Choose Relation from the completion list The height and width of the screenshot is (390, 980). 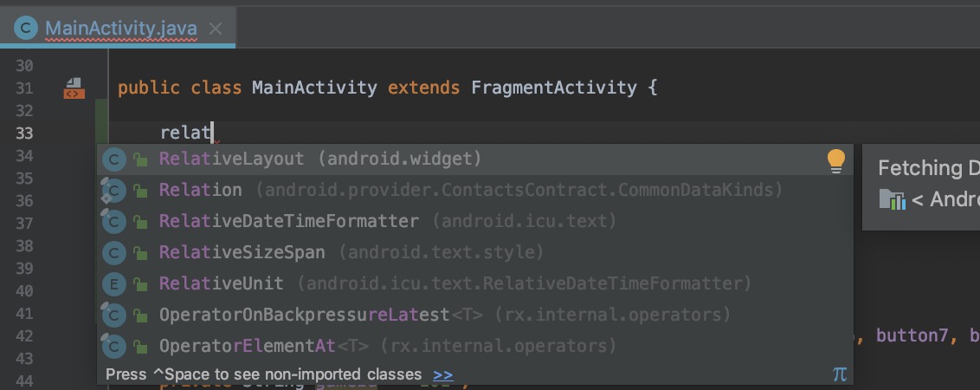click(201, 191)
